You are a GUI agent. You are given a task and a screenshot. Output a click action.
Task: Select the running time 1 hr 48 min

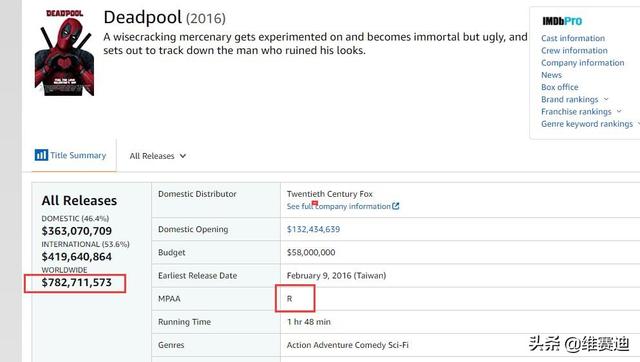(309, 322)
